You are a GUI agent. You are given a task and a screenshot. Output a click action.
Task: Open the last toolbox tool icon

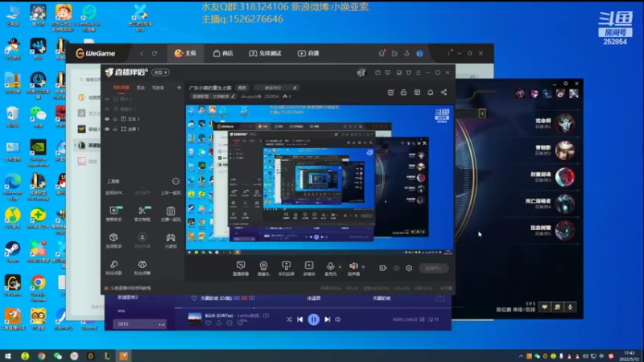(142, 267)
